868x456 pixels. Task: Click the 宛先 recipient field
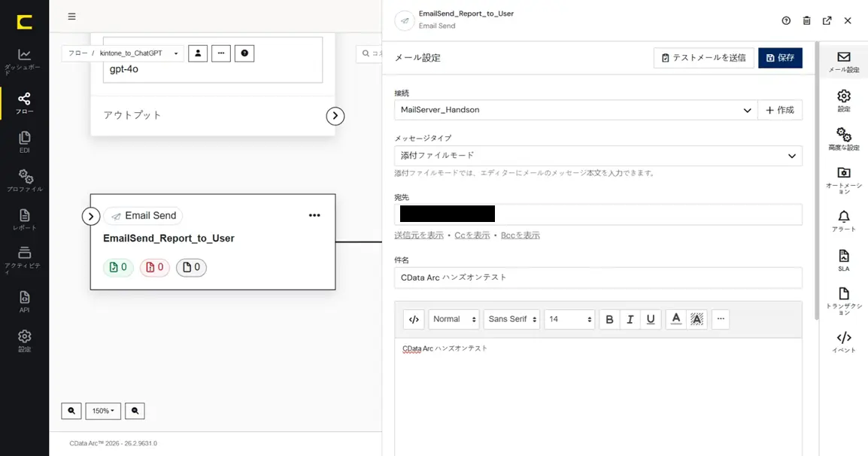click(x=598, y=214)
